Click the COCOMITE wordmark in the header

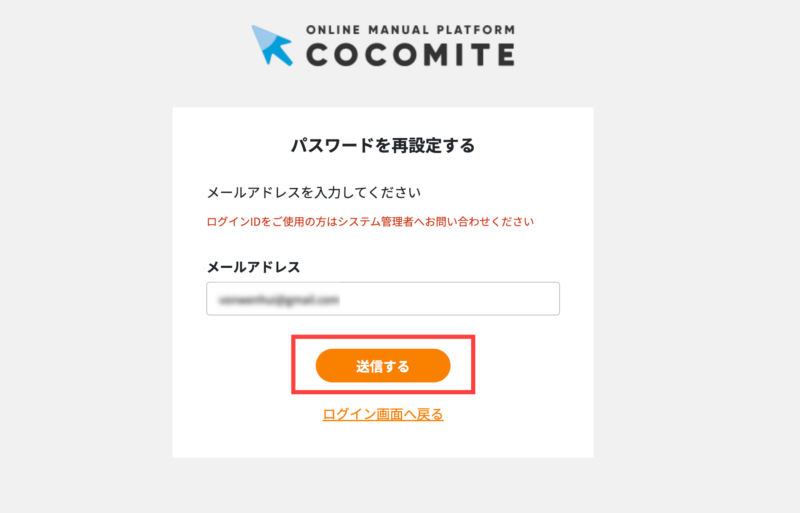click(x=410, y=53)
